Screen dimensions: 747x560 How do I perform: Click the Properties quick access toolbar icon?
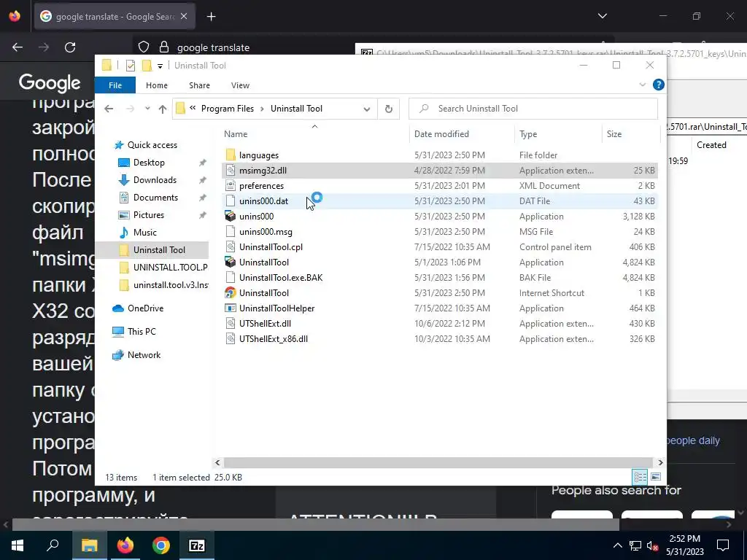pyautogui.click(x=131, y=65)
